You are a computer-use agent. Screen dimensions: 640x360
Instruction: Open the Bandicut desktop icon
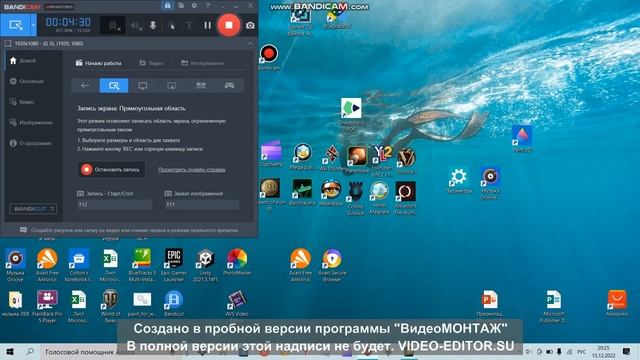[x=173, y=303]
